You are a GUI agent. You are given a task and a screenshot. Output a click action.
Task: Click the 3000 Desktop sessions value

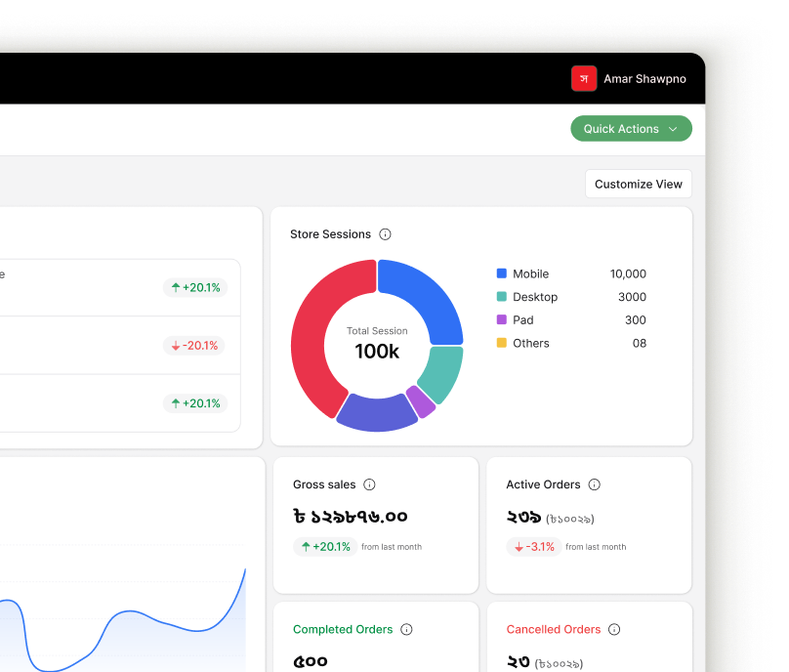coord(632,297)
